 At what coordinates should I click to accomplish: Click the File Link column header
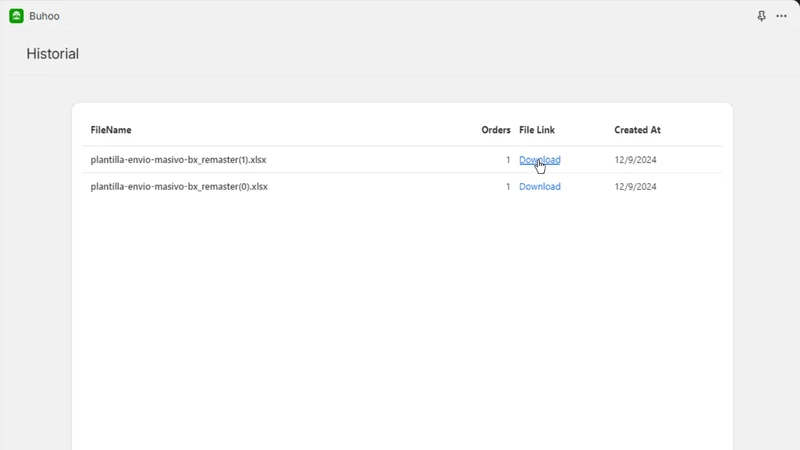(x=537, y=130)
